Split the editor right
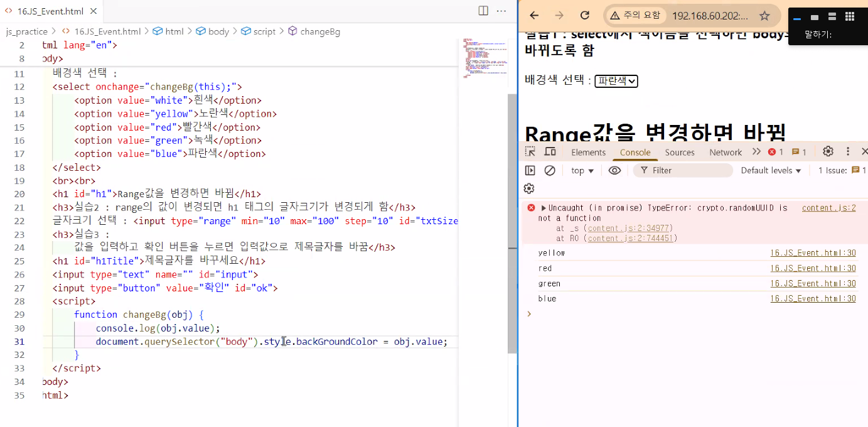This screenshot has width=868, height=427. click(x=483, y=11)
